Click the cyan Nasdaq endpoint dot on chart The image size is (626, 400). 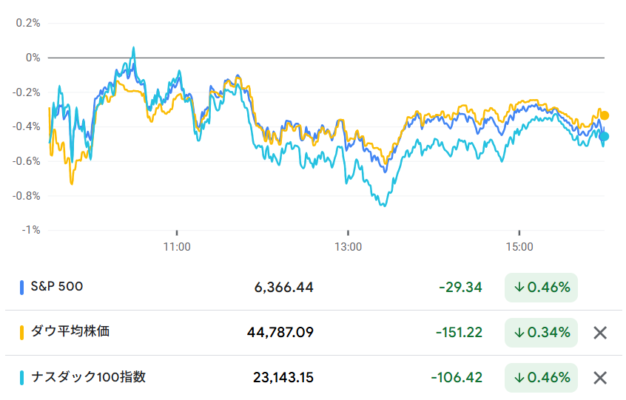604,137
